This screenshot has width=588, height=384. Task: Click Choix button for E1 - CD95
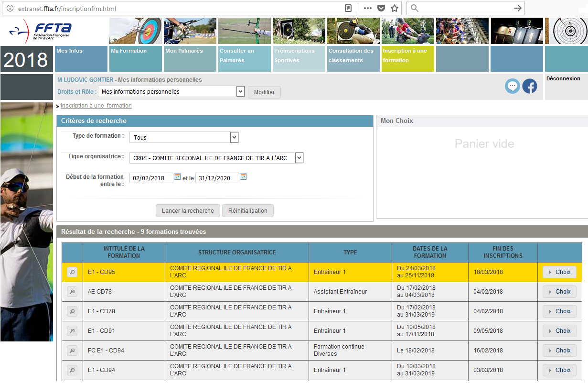[559, 272]
